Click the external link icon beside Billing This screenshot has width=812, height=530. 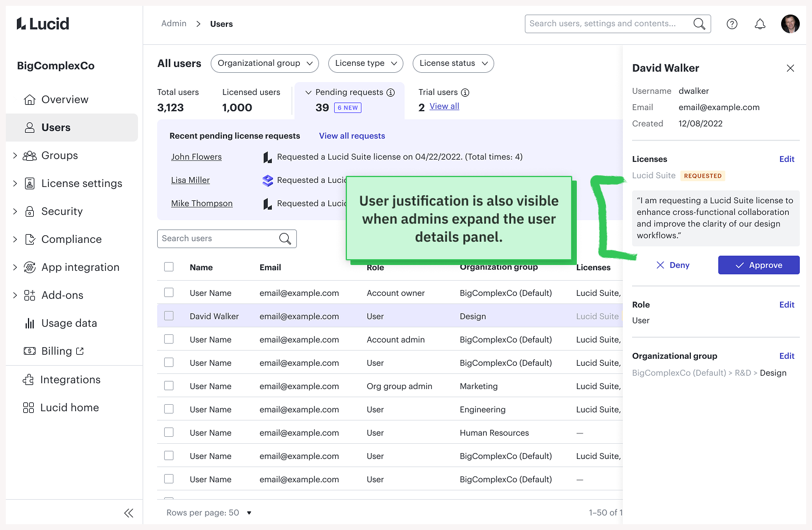click(x=80, y=351)
